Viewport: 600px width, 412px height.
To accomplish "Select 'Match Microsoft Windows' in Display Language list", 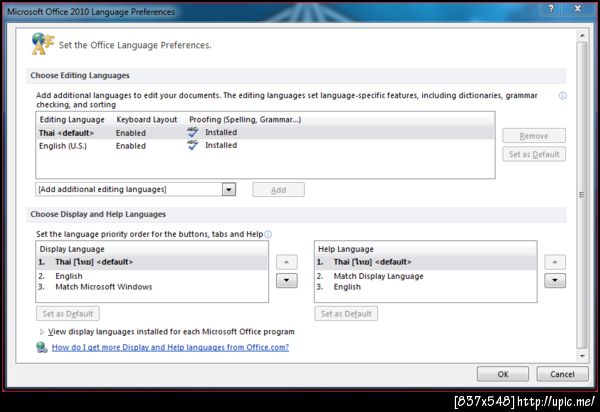I will (x=152, y=287).
